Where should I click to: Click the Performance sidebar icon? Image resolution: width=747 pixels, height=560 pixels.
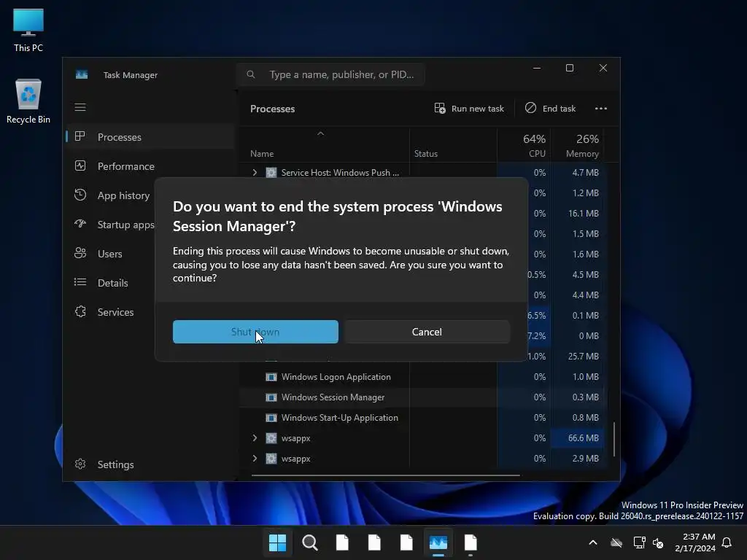click(x=80, y=166)
